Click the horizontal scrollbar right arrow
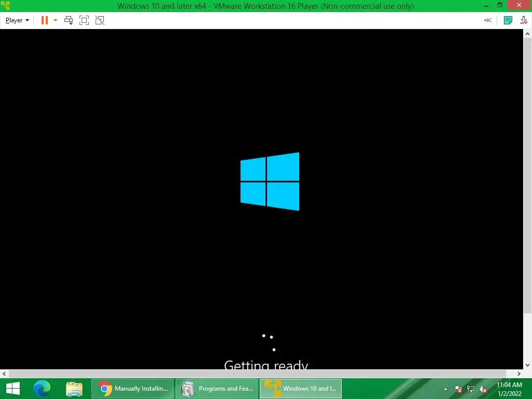The height and width of the screenshot is (399, 532). click(519, 374)
